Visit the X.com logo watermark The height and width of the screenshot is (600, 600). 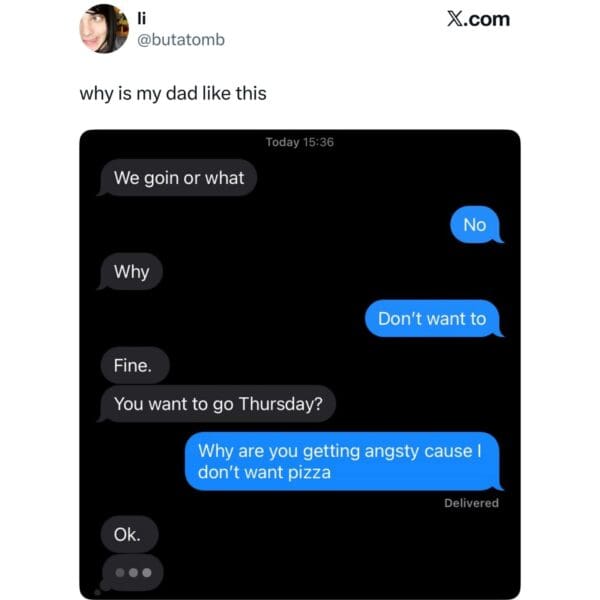tap(478, 19)
